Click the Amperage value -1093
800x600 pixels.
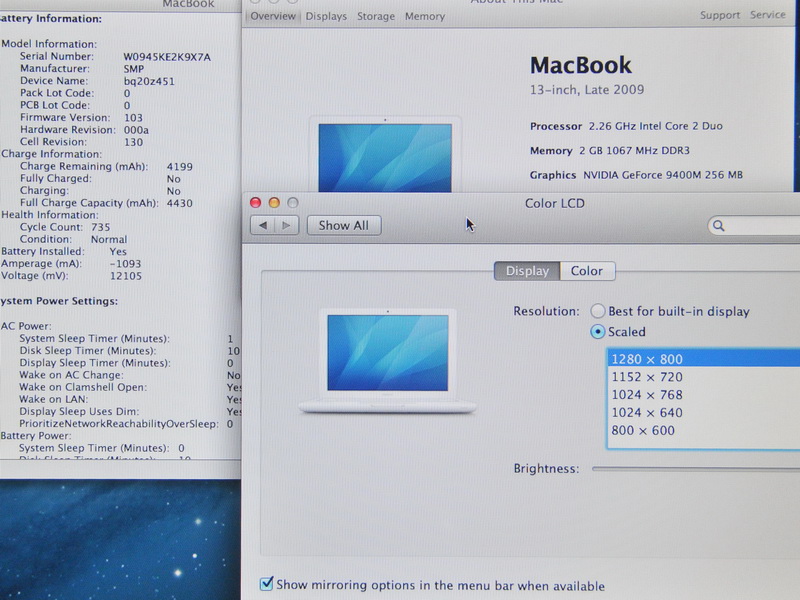(126, 264)
